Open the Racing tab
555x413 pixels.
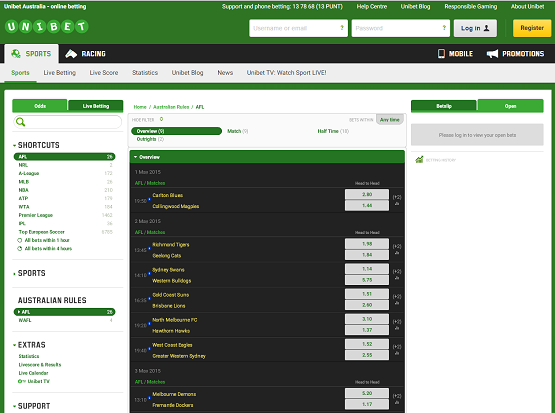click(x=85, y=53)
